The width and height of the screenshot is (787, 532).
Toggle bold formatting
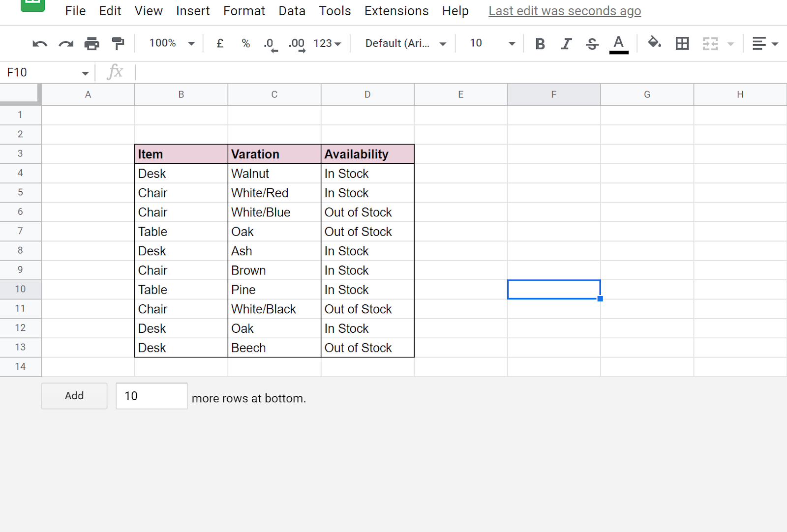tap(540, 43)
